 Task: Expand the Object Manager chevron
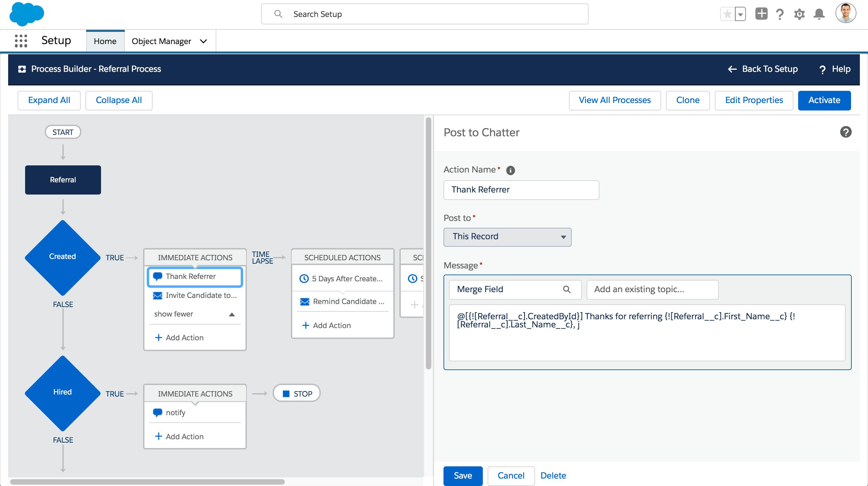tap(203, 41)
